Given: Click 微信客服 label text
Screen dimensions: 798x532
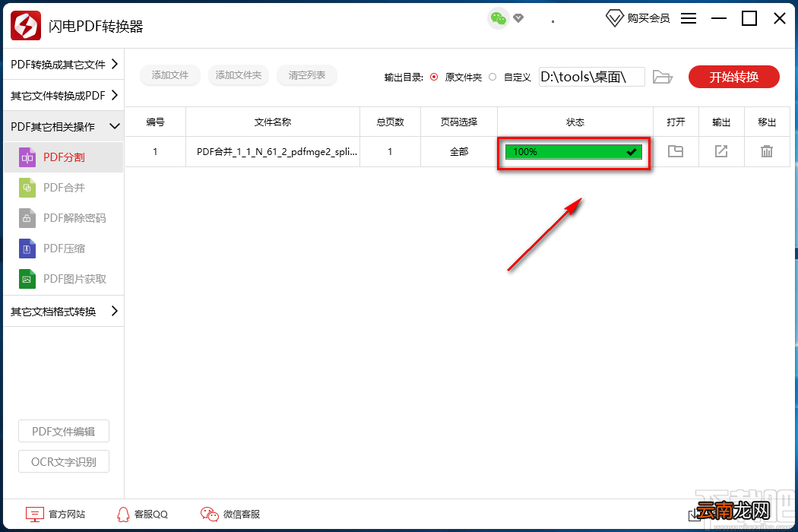Looking at the screenshot, I should click(x=242, y=515).
